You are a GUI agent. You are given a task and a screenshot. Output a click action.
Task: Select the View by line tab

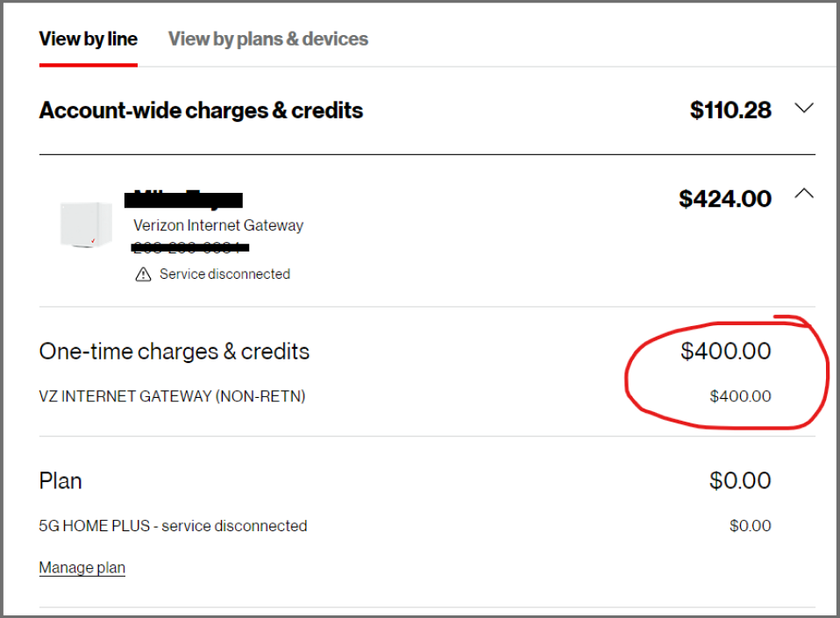click(x=88, y=39)
